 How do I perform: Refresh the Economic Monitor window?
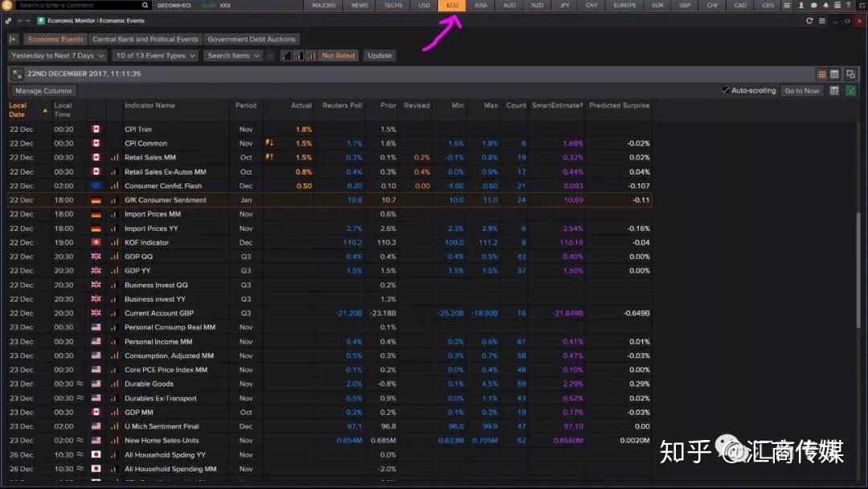point(809,20)
